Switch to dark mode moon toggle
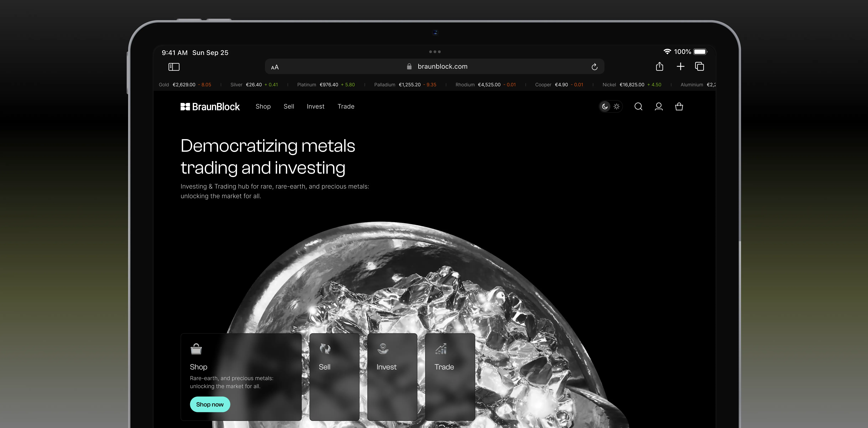This screenshot has height=428, width=868. (605, 107)
